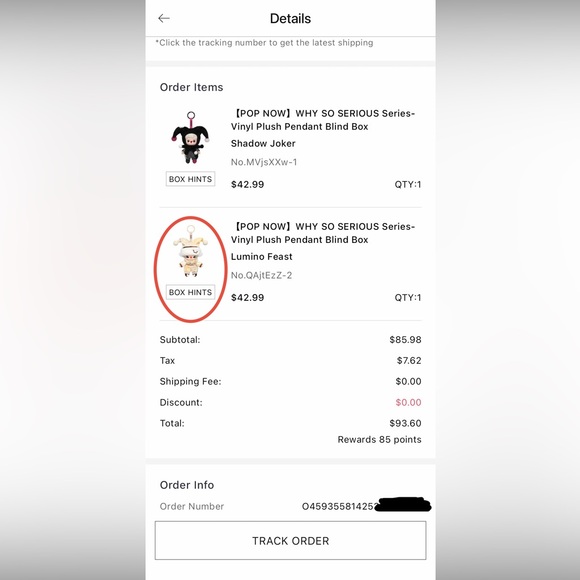The width and height of the screenshot is (580, 580).
Task: Open the first WHY SO SERIOUS product title
Action: (323, 120)
